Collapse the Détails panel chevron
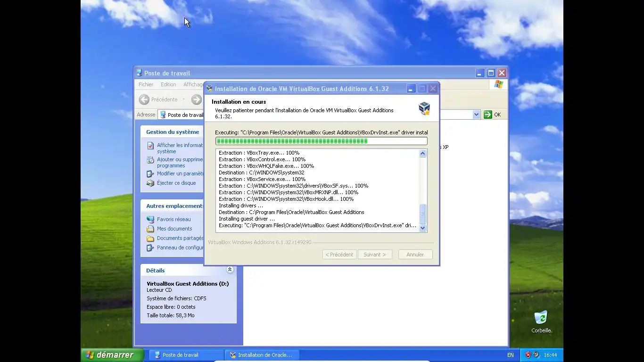Image resolution: width=644 pixels, height=362 pixels. (x=230, y=270)
